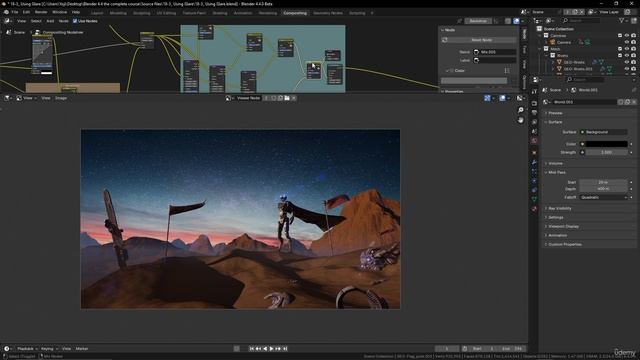The width and height of the screenshot is (640, 360).
Task: Open the Falloff Quadratic dropdown
Action: pyautogui.click(x=603, y=197)
